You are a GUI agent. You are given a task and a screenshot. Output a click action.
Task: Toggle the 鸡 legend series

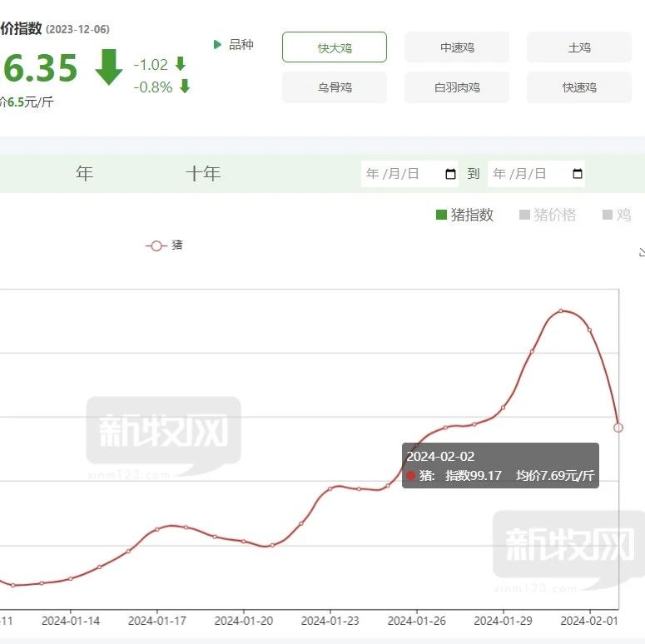[617, 215]
